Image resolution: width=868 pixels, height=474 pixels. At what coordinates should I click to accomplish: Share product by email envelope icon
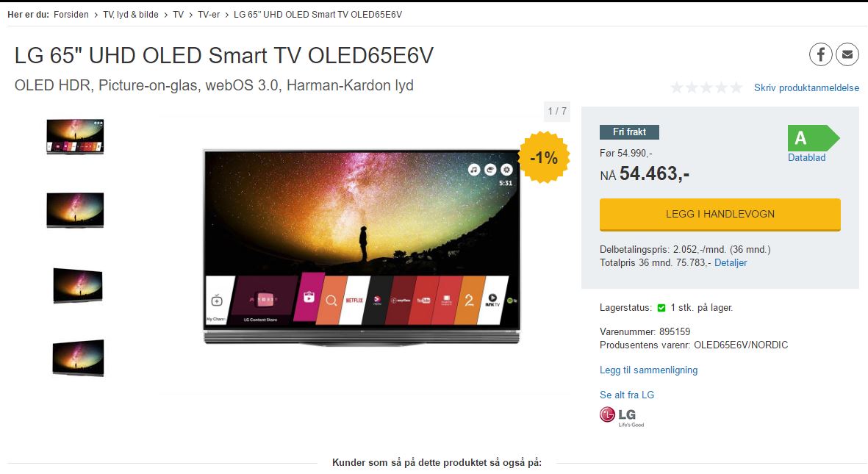click(x=847, y=54)
